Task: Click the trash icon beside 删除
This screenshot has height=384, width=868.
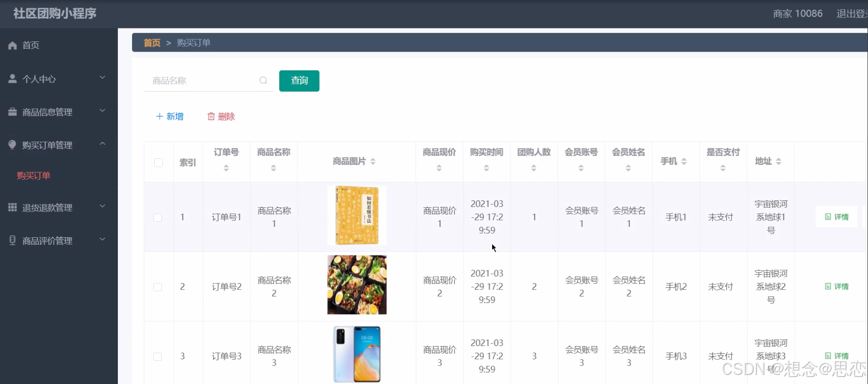Action: coord(211,116)
